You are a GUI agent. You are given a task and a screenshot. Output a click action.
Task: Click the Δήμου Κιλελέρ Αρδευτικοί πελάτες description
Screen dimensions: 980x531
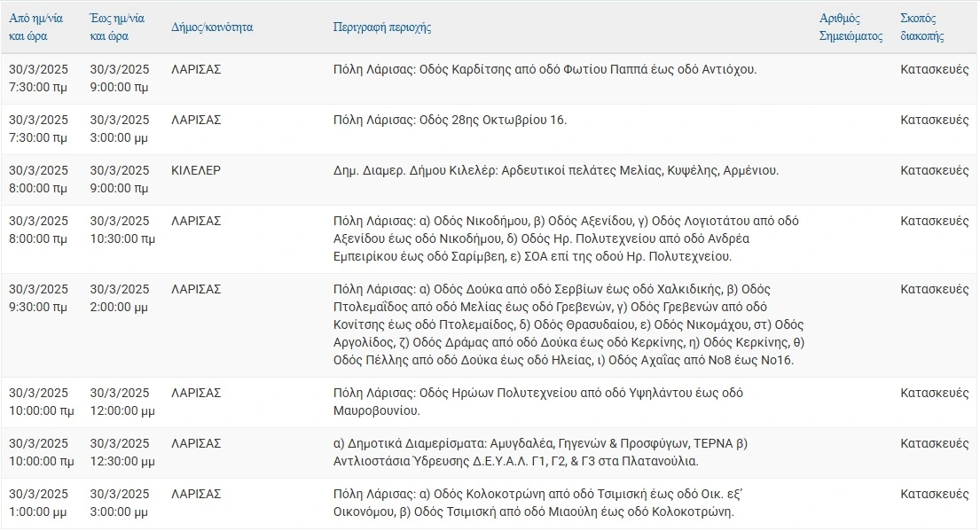(555, 170)
